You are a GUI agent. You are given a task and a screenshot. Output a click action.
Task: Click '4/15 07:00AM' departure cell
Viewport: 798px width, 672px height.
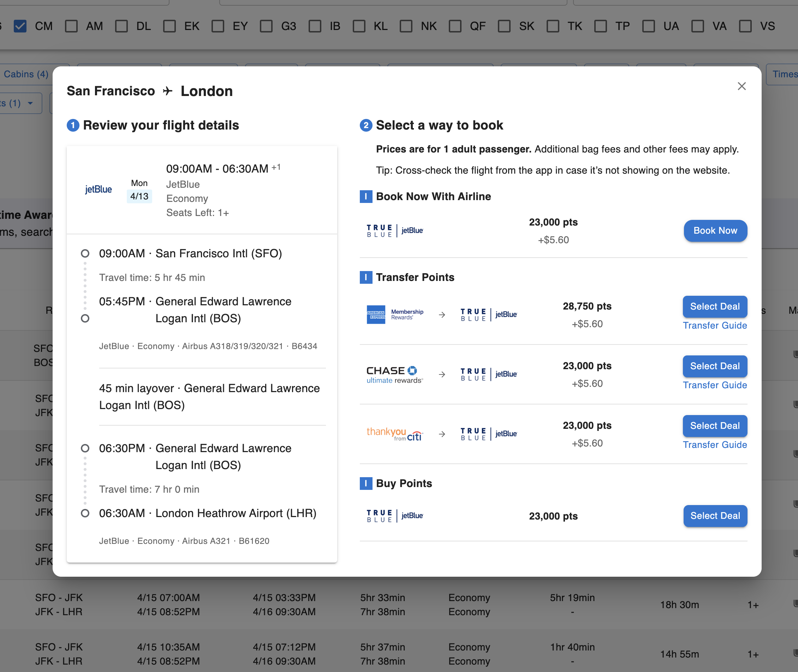pyautogui.click(x=168, y=598)
